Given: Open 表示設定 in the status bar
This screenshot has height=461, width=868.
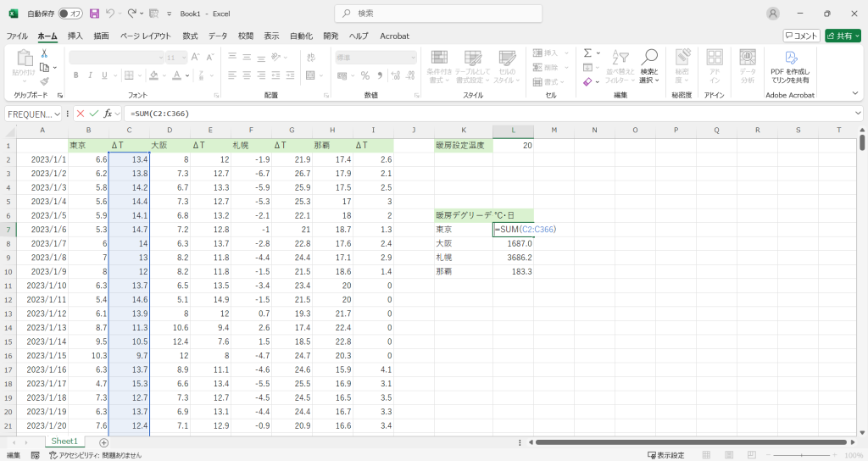Looking at the screenshot, I should click(x=665, y=455).
